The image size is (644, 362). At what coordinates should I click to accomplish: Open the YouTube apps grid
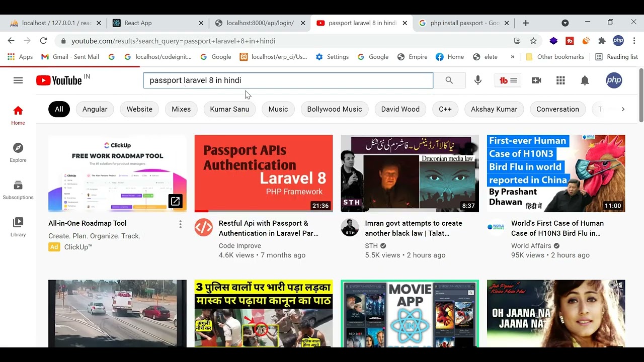click(x=560, y=80)
